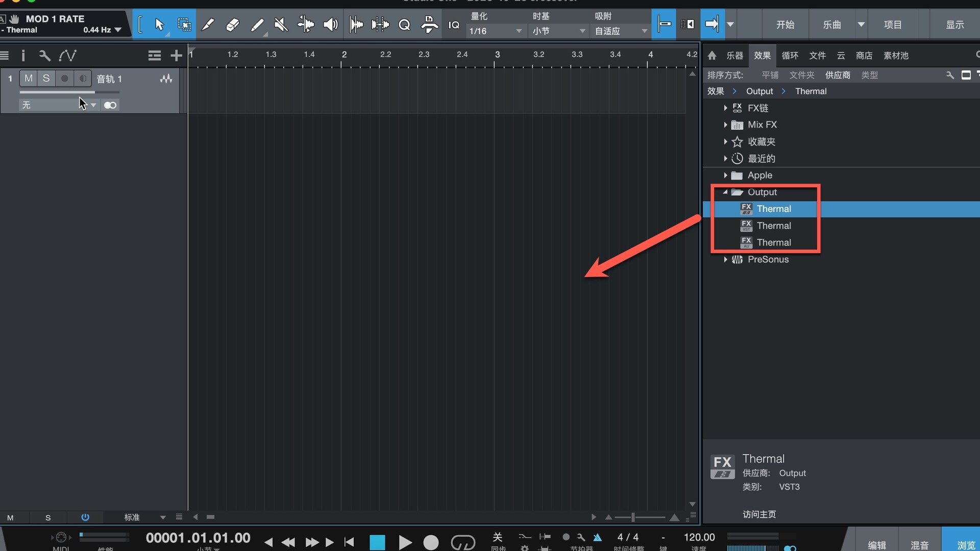Click the browser Home icon
This screenshot has height=551, width=980.
point(712,56)
